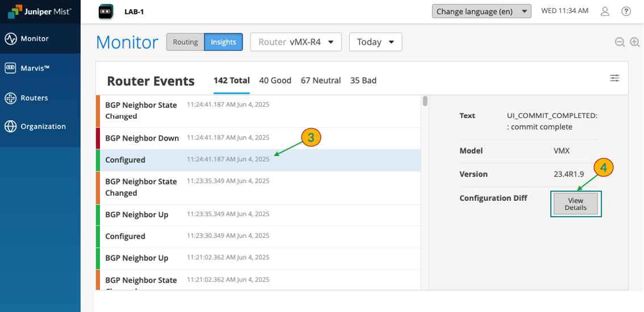Image resolution: width=644 pixels, height=312 pixels.
Task: Select the BGP Neighbor Down event
Action: point(142,138)
